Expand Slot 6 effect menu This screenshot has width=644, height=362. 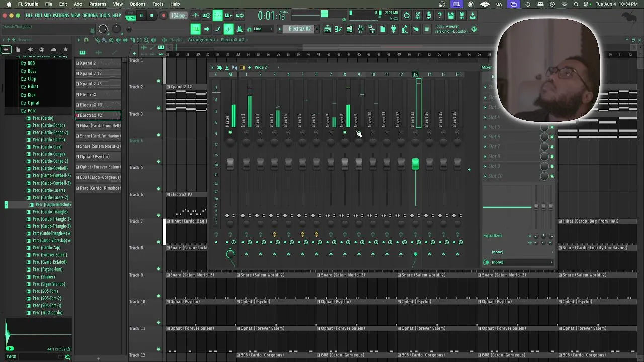click(x=486, y=137)
